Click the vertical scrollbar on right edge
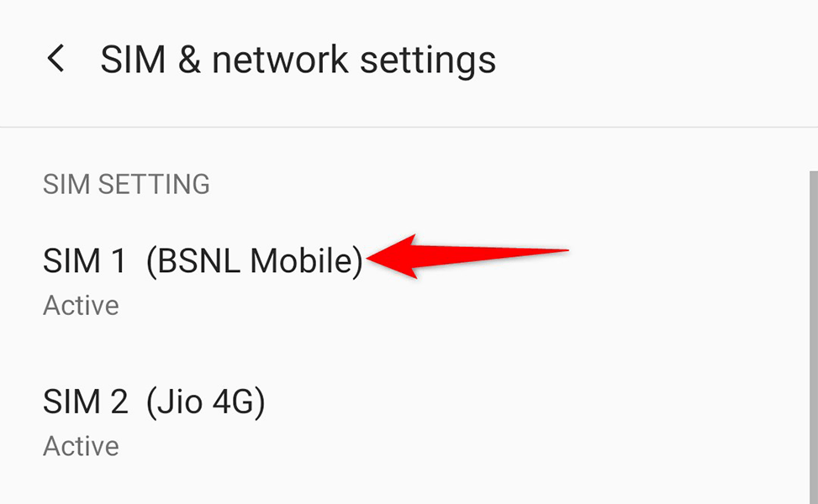The width and height of the screenshot is (818, 504). point(813,337)
